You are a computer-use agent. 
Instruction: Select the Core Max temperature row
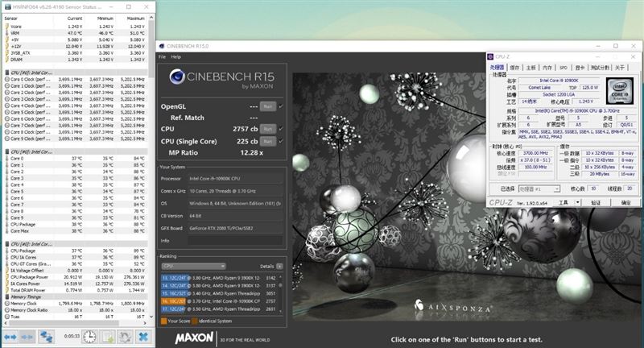pyautogui.click(x=75, y=231)
